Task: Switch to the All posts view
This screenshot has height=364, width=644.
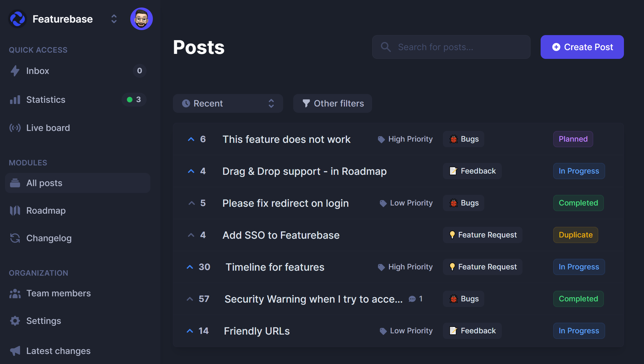Action: coord(44,183)
